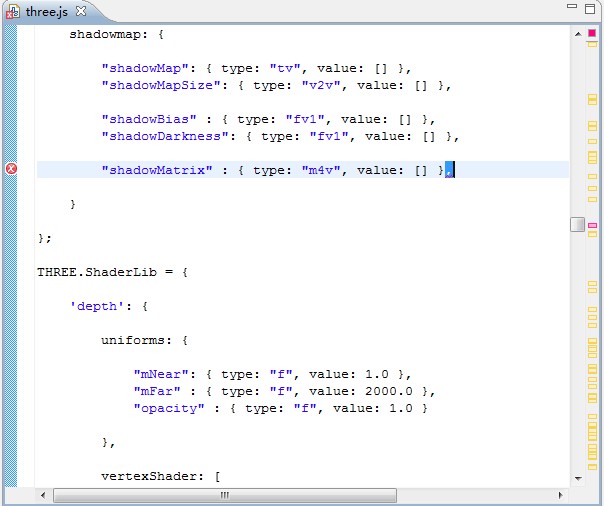The image size is (604, 506).
Task: Click vertical scrollbar up arrow
Action: 578,34
